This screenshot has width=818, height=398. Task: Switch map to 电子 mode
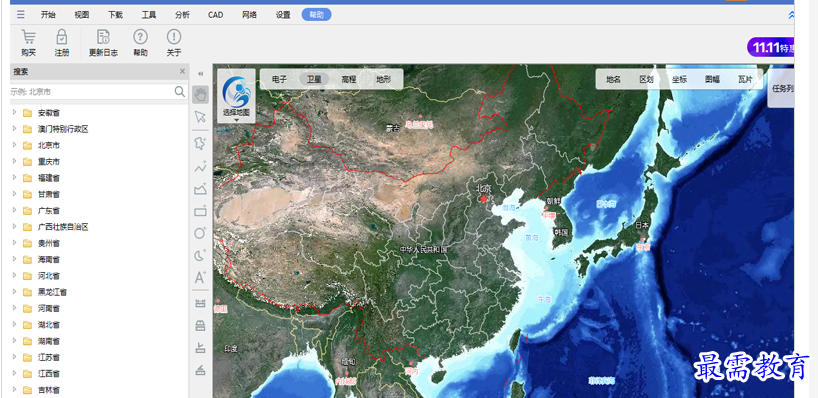pos(280,79)
